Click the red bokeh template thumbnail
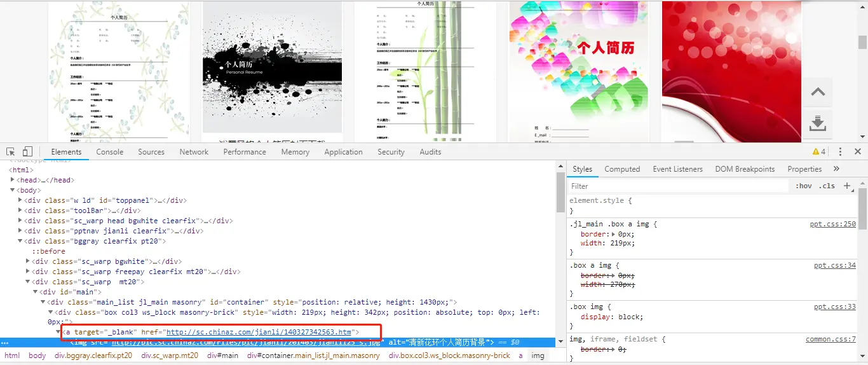The width and height of the screenshot is (868, 365). pos(731,71)
